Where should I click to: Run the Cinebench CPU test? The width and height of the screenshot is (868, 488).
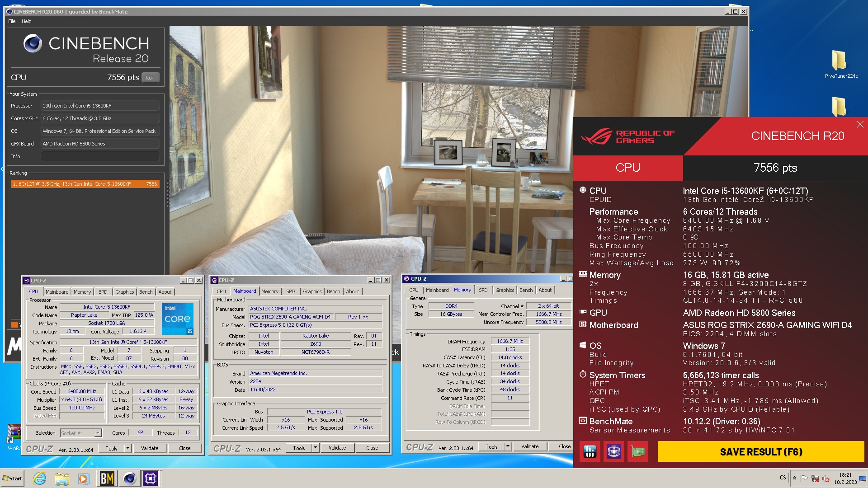pyautogui.click(x=150, y=78)
